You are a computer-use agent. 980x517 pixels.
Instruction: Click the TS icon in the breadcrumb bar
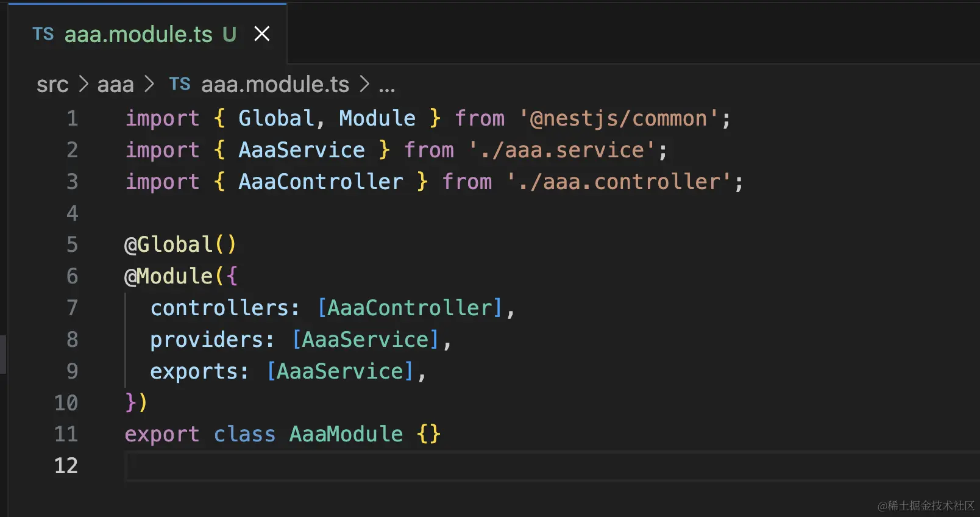pyautogui.click(x=180, y=84)
